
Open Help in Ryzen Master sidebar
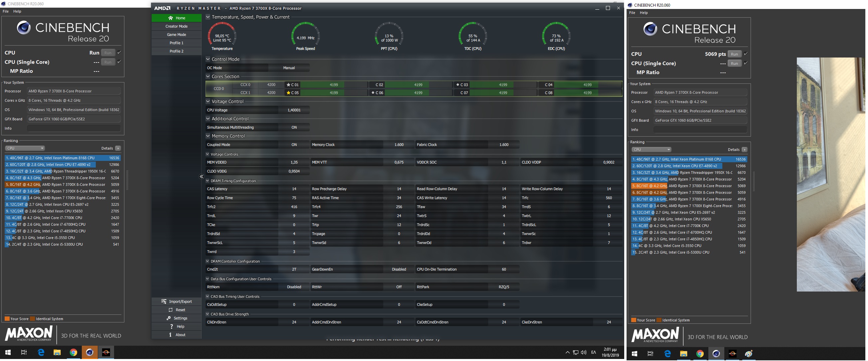tap(177, 327)
